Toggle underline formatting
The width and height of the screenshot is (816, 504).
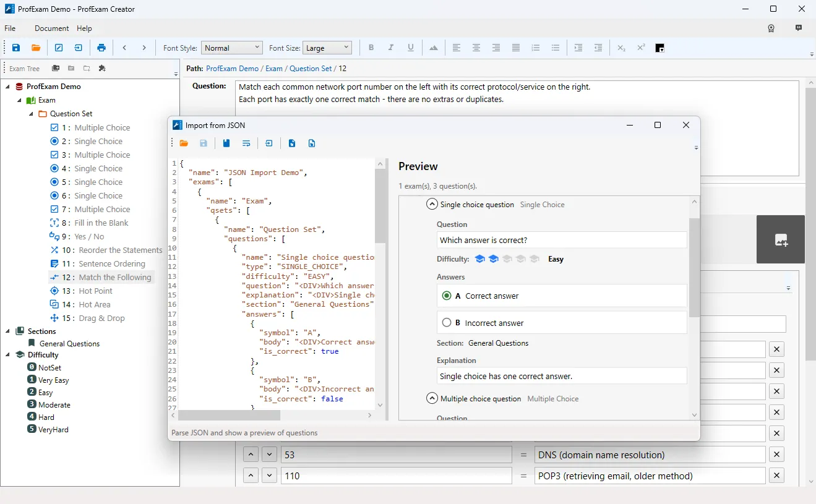411,48
